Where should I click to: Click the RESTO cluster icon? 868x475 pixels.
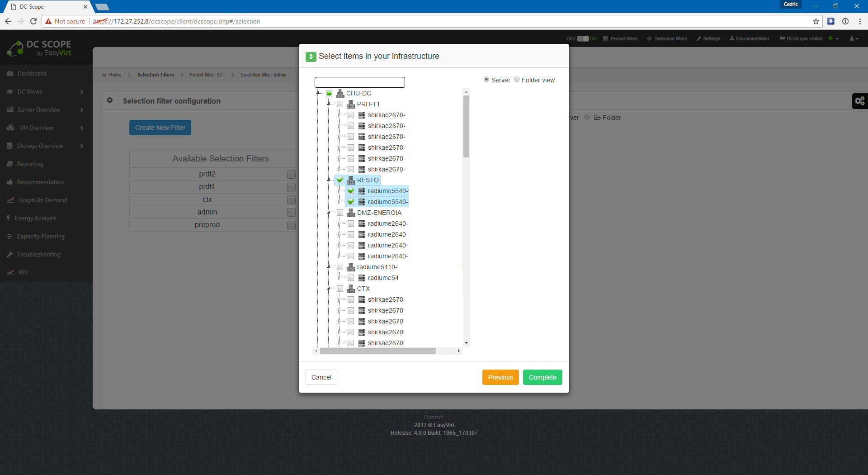(351, 180)
